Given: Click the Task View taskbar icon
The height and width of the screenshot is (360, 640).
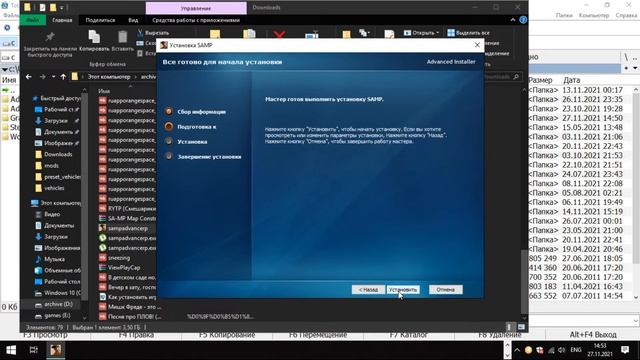Looking at the screenshot, I should 33,350.
